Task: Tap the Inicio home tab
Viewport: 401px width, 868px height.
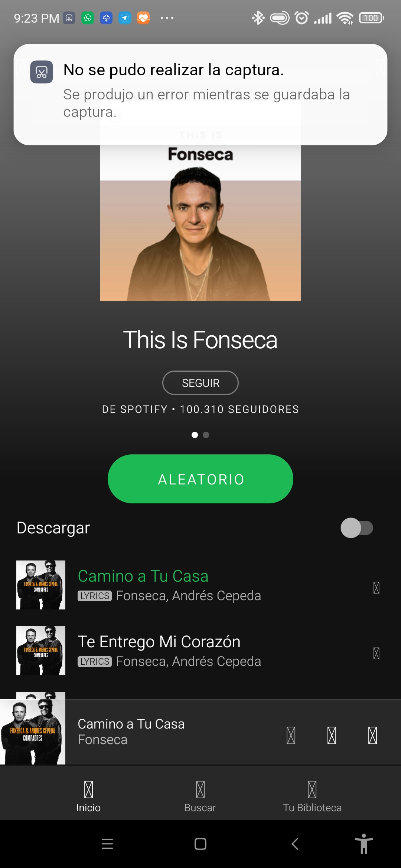Action: (x=88, y=796)
